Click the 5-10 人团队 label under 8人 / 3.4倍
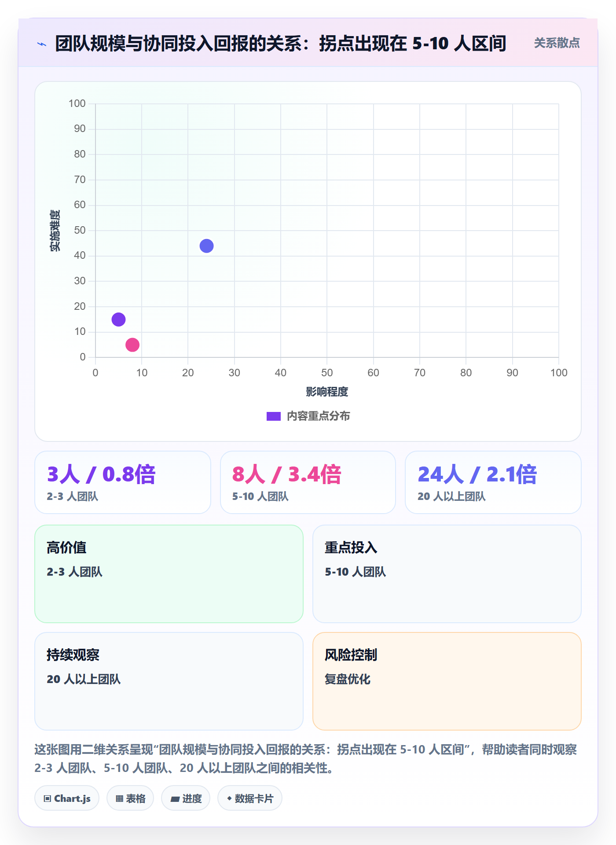Image resolution: width=616 pixels, height=845 pixels. click(260, 496)
